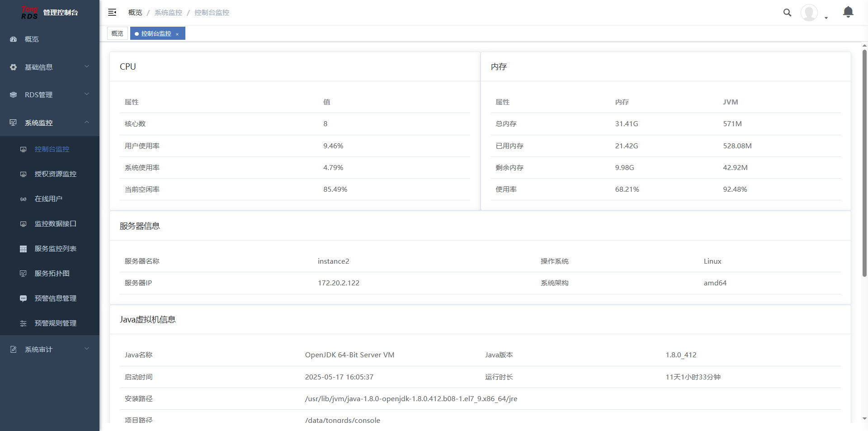Screen dimensions: 868x431
Task: Select the 安装路径 JRE path value
Action: tap(411, 399)
